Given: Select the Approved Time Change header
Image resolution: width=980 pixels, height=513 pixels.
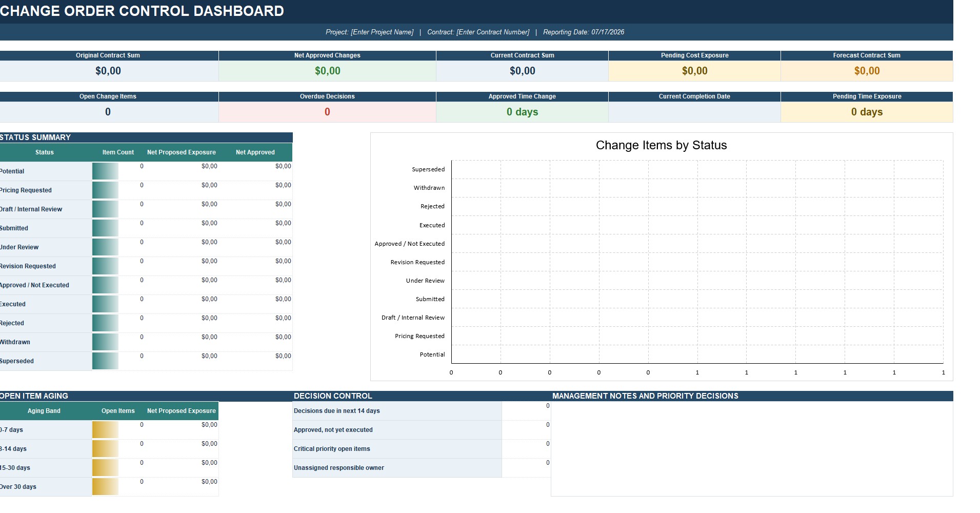Looking at the screenshot, I should [x=522, y=96].
